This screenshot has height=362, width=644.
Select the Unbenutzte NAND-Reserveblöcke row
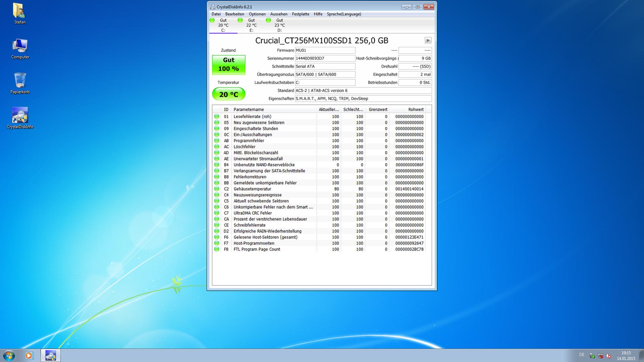(x=319, y=165)
